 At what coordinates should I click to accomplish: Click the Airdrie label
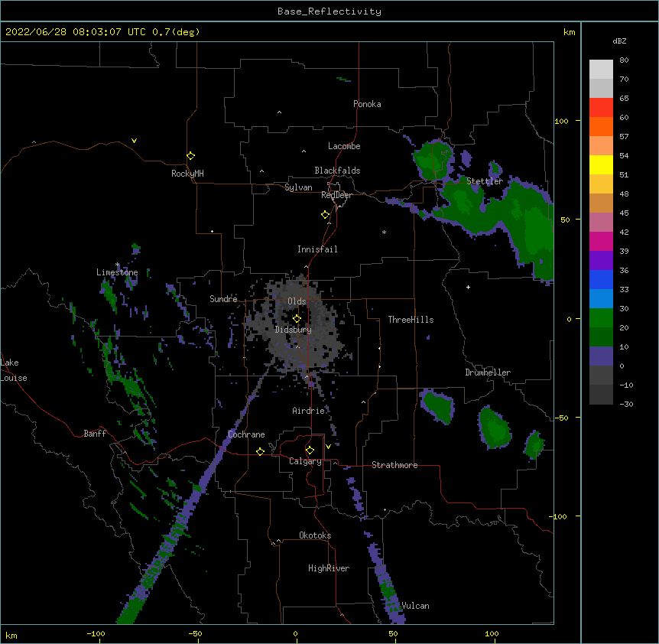coord(309,411)
